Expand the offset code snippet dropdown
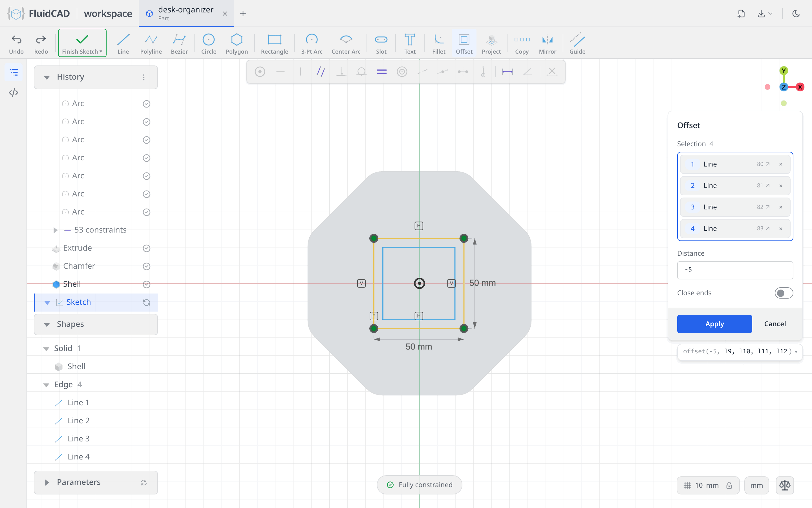The width and height of the screenshot is (812, 508). click(x=796, y=352)
